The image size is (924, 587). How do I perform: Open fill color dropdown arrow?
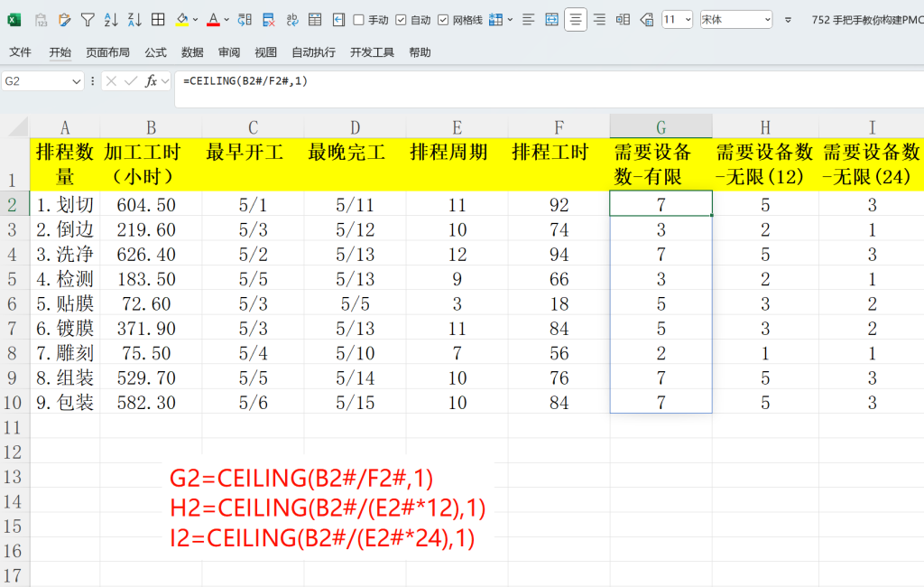click(195, 20)
